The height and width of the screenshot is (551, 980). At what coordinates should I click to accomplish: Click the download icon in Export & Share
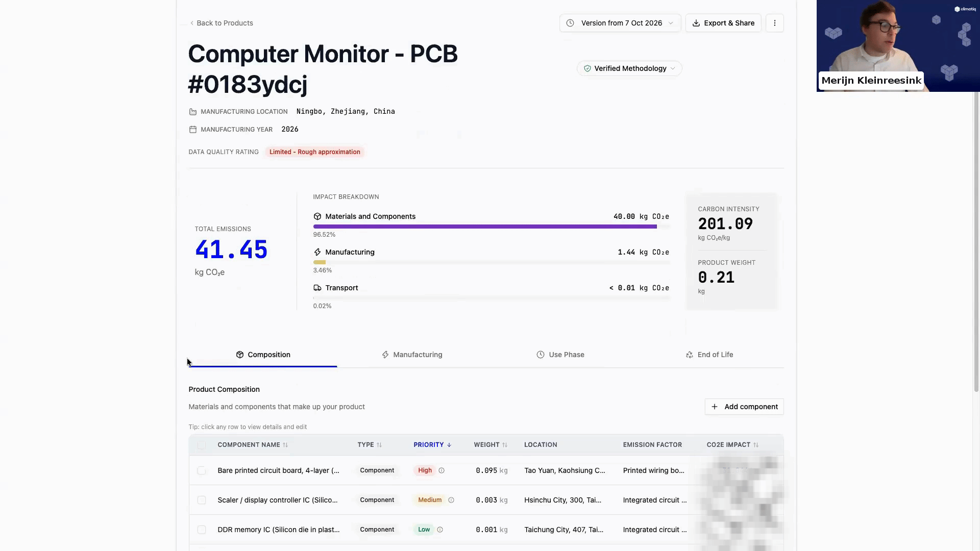(x=696, y=23)
